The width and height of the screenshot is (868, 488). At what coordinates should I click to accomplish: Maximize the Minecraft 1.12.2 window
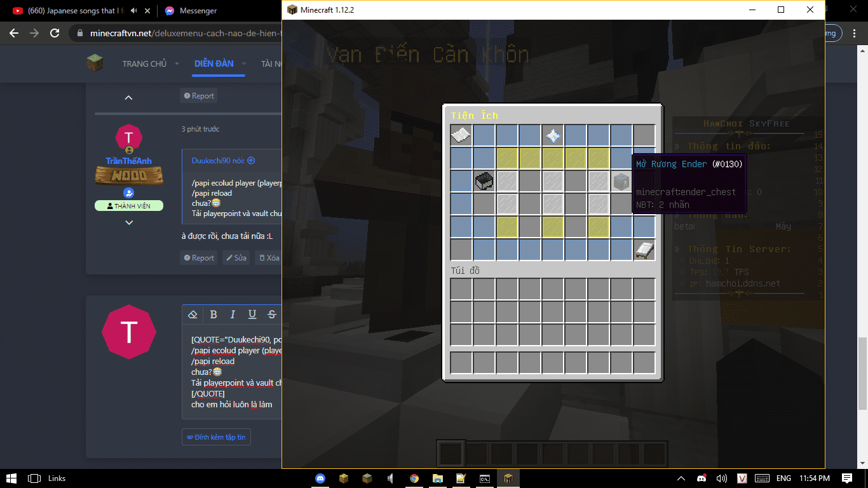click(781, 10)
